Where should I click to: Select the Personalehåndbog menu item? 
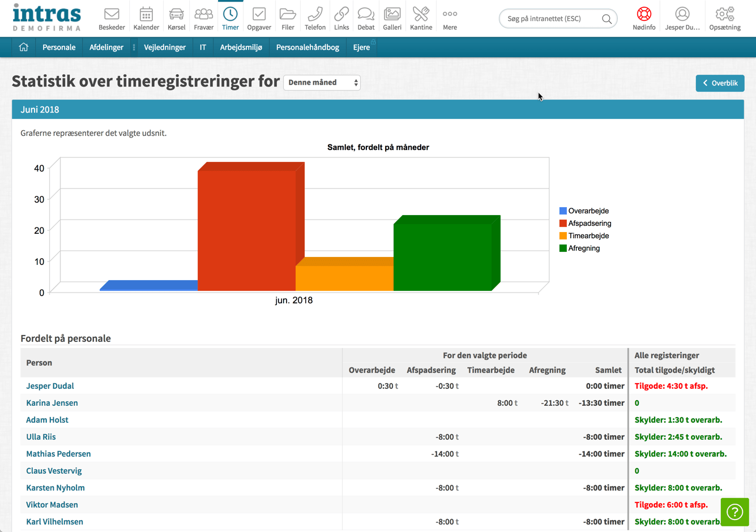(x=307, y=48)
